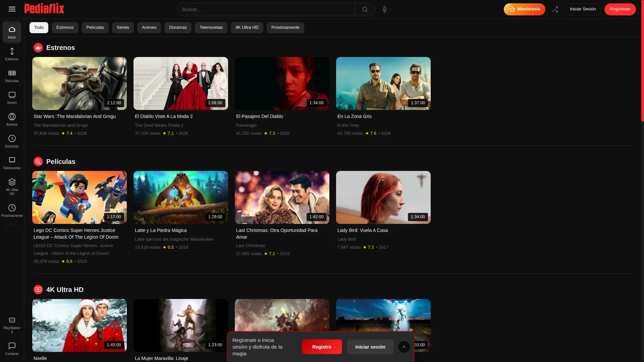Viewport: 644px width, 362px height.
Task: Click the Estrenos section crown icon
Action: (x=38, y=48)
